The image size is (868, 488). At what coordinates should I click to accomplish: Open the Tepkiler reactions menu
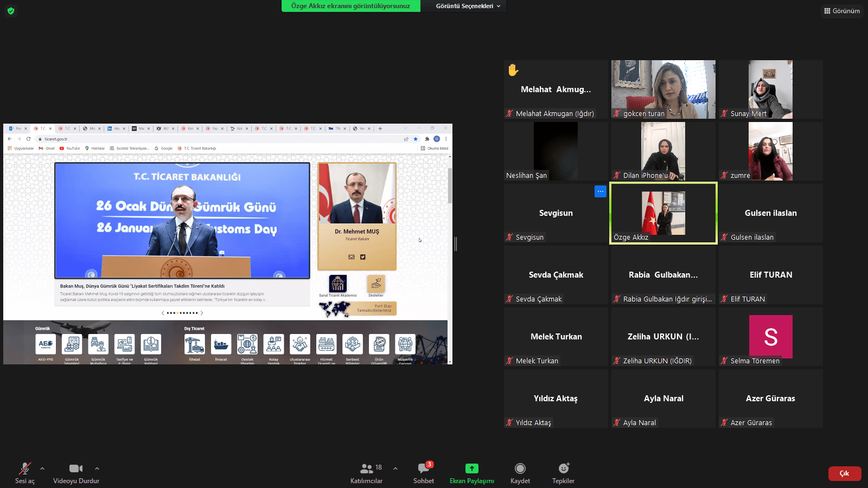(563, 473)
